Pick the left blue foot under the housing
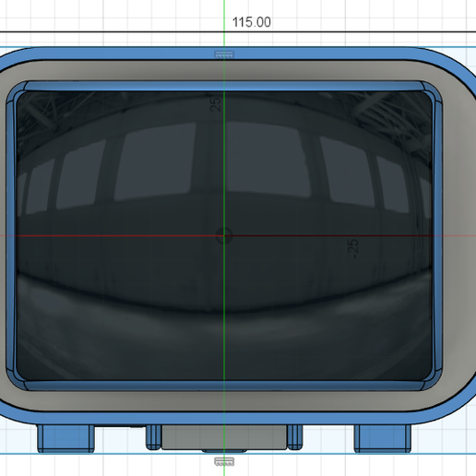Viewport: 476px width, 476px height. (x=65, y=438)
